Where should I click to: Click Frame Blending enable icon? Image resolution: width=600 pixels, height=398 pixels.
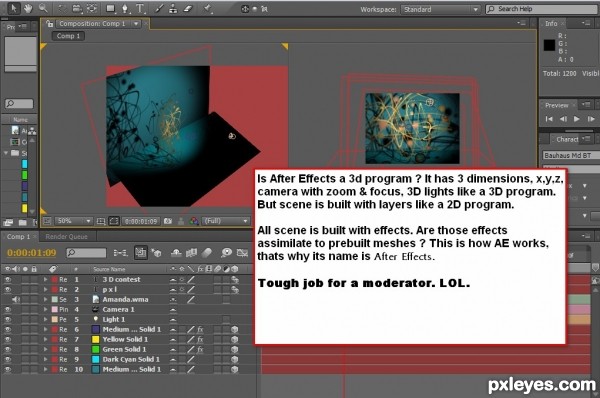(x=191, y=253)
